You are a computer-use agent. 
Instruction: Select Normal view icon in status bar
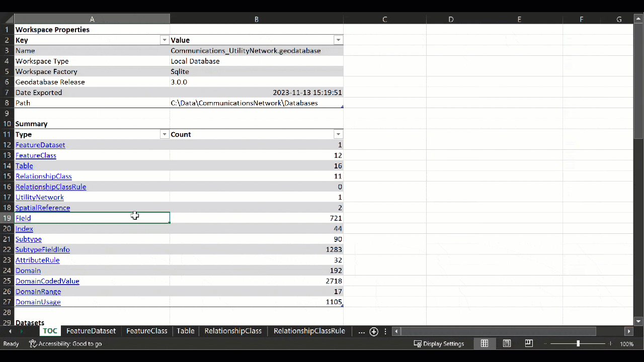pyautogui.click(x=485, y=343)
